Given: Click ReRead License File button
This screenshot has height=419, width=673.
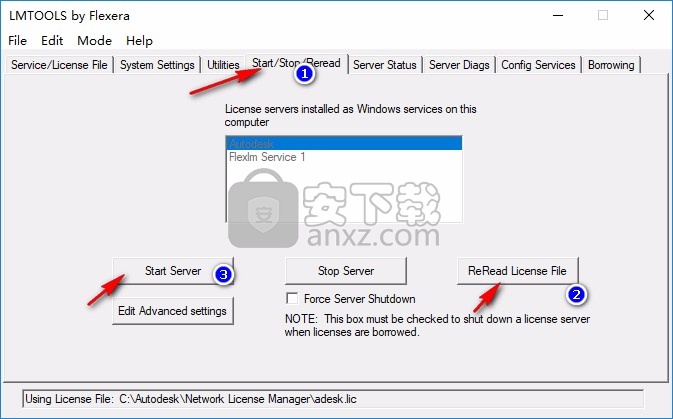Looking at the screenshot, I should pos(517,271).
